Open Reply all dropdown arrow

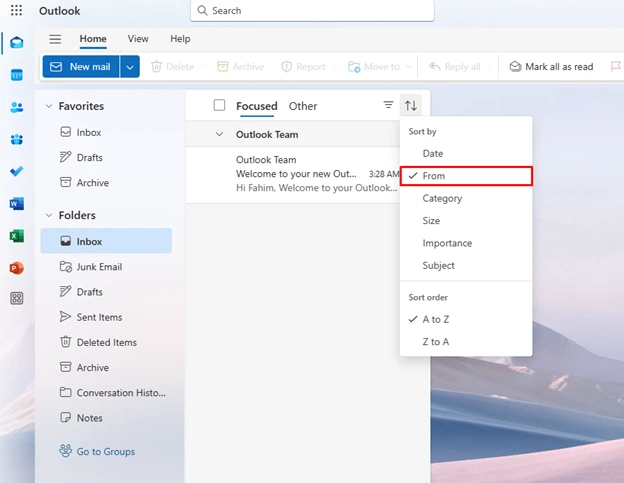tap(489, 67)
